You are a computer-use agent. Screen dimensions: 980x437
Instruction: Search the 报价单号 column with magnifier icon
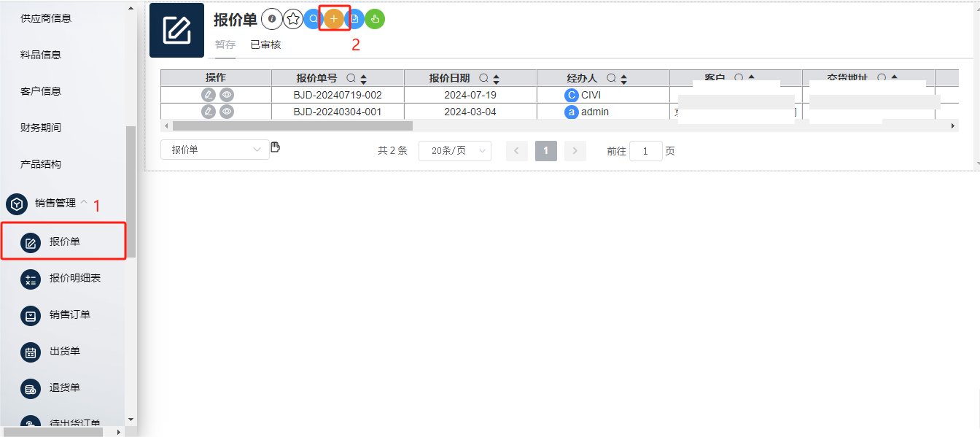click(x=351, y=78)
